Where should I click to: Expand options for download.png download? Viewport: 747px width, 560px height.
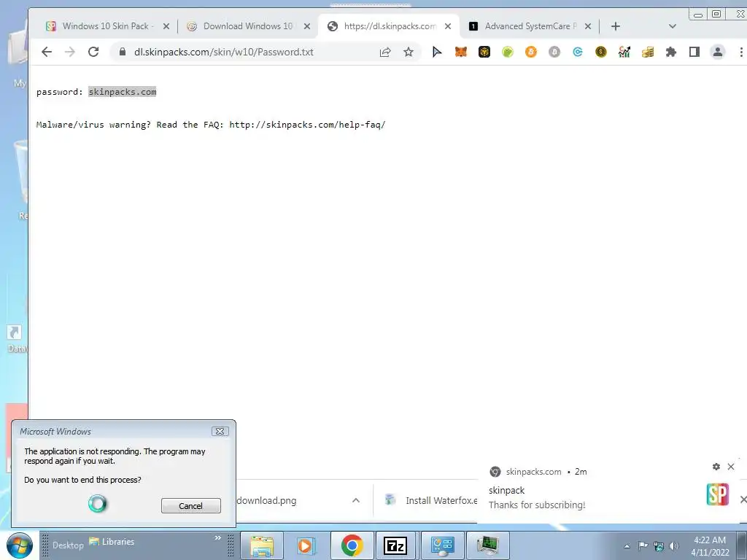[x=356, y=500]
